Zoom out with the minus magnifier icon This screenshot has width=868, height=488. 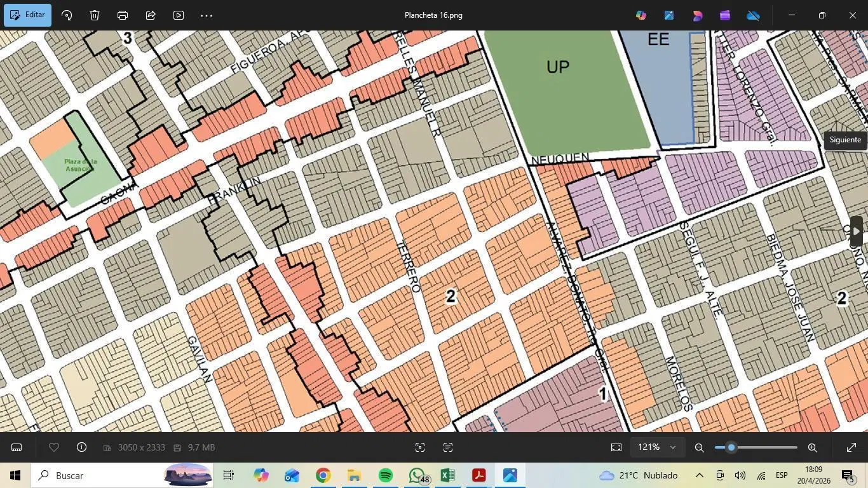[x=700, y=447]
